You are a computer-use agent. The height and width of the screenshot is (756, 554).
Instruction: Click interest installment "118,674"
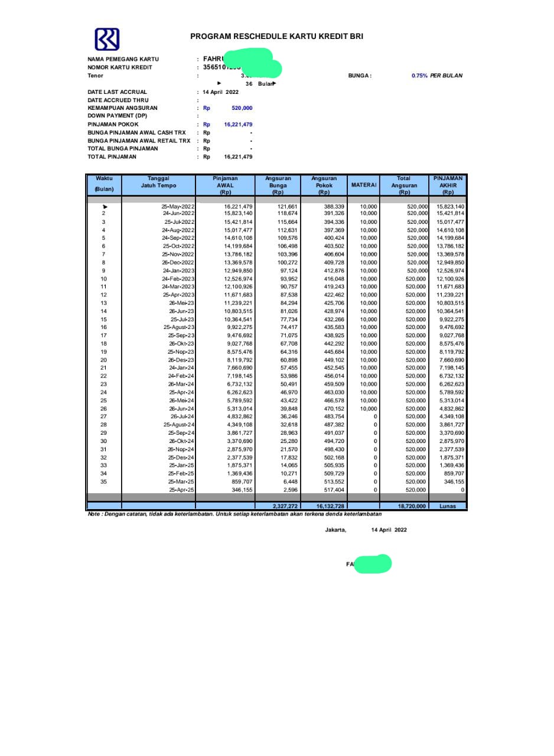click(x=288, y=213)
